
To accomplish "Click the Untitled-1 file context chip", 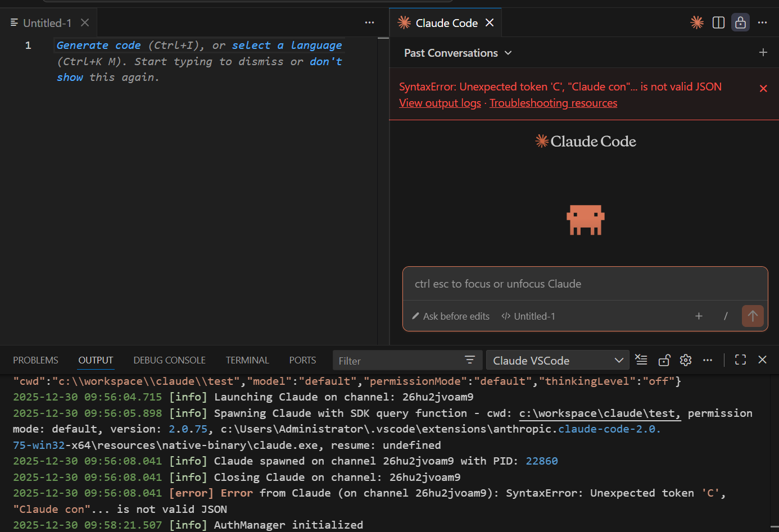I will [528, 316].
